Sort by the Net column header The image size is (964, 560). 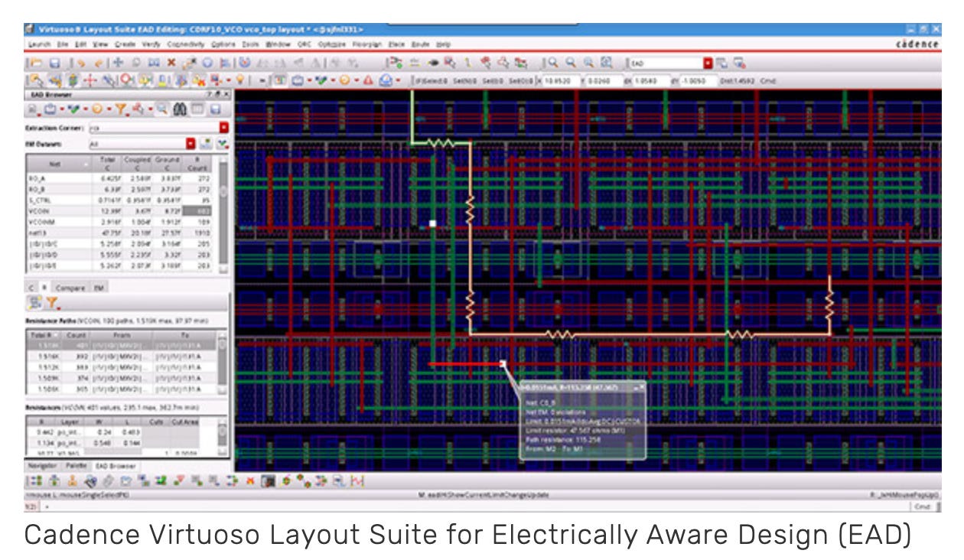click(58, 163)
